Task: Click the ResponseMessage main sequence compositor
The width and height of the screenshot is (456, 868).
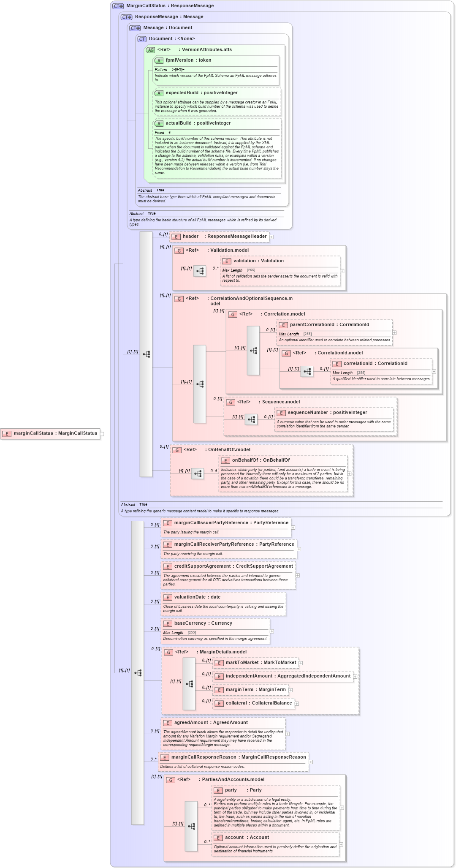Action: [146, 354]
